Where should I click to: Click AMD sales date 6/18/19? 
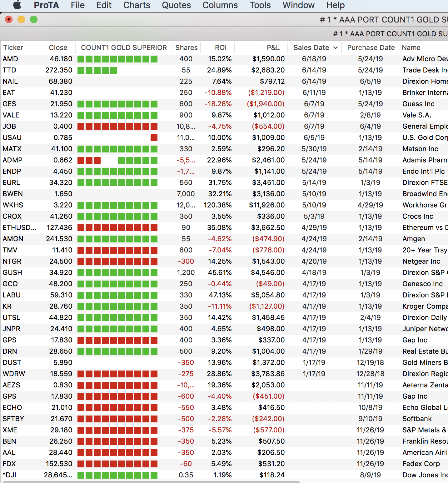point(314,59)
